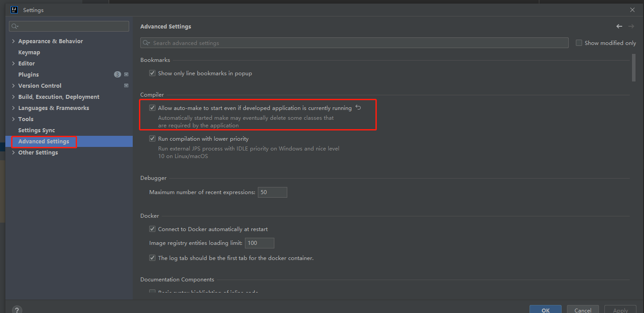This screenshot has width=644, height=313.
Task: Open Keymap settings page
Action: click(29, 52)
